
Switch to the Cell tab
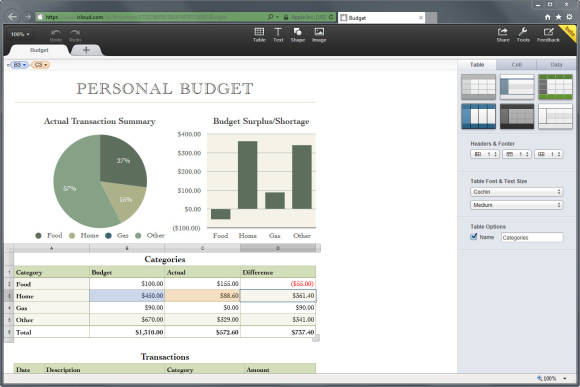[x=516, y=65]
